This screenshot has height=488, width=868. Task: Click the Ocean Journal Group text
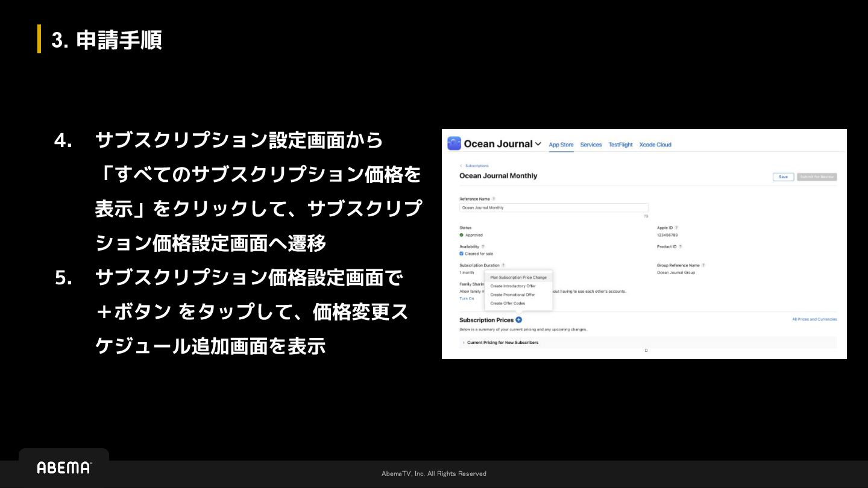[676, 272]
